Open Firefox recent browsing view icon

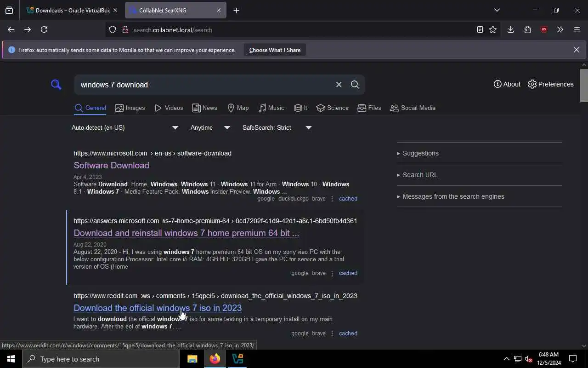pyautogui.click(x=9, y=10)
